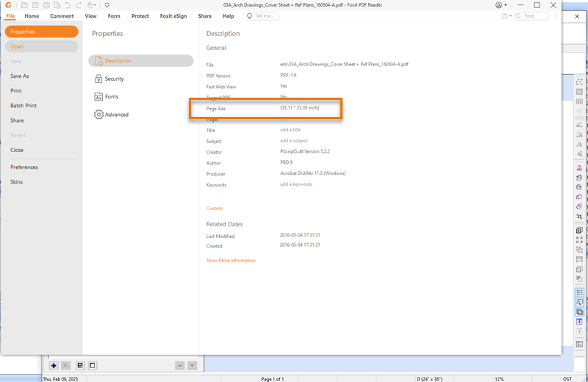Choose Save As in the File menu
This screenshot has width=588, height=382.
coord(20,76)
